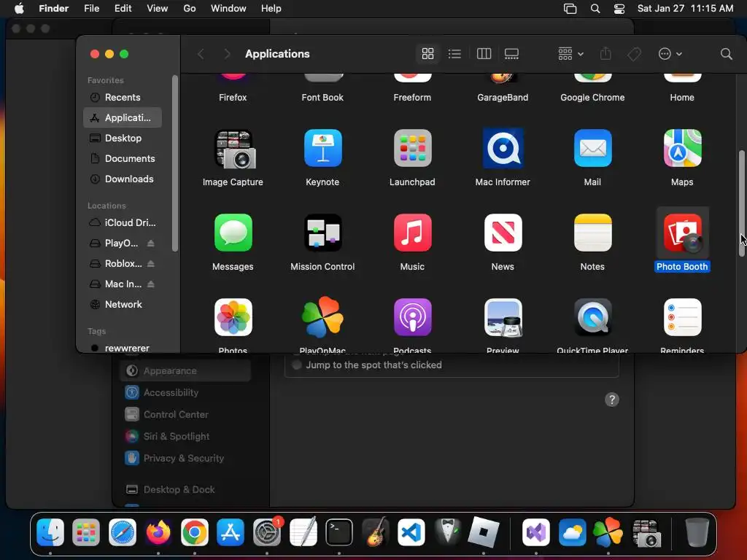Select the Notes app icon

point(592,233)
